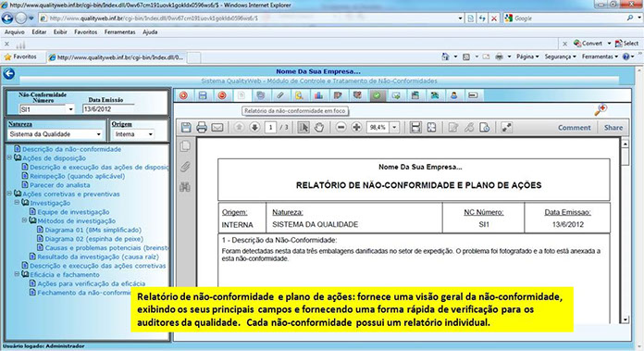Open the attachments paperclip side panel
The width and height of the screenshot is (644, 351).
tap(185, 167)
